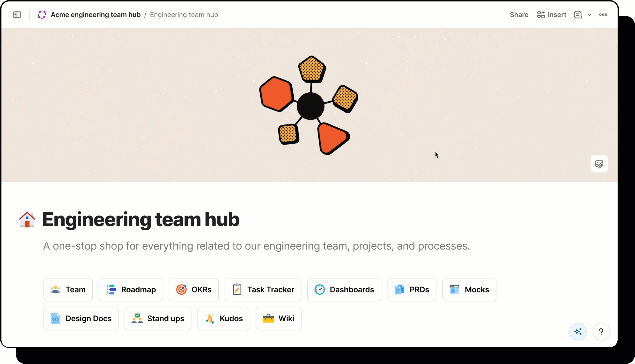Screen dimensions: 635x364
Task: Open the comments panel icon
Action: pyautogui.click(x=578, y=15)
